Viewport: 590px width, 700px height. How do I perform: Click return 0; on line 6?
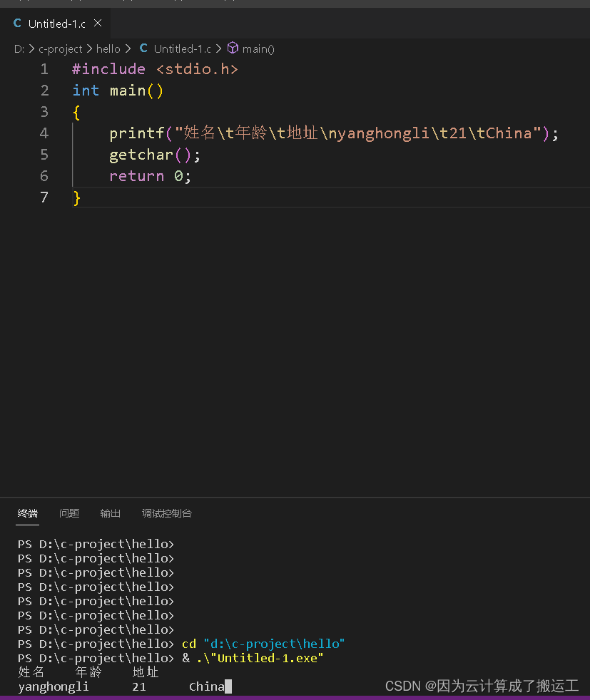click(148, 176)
